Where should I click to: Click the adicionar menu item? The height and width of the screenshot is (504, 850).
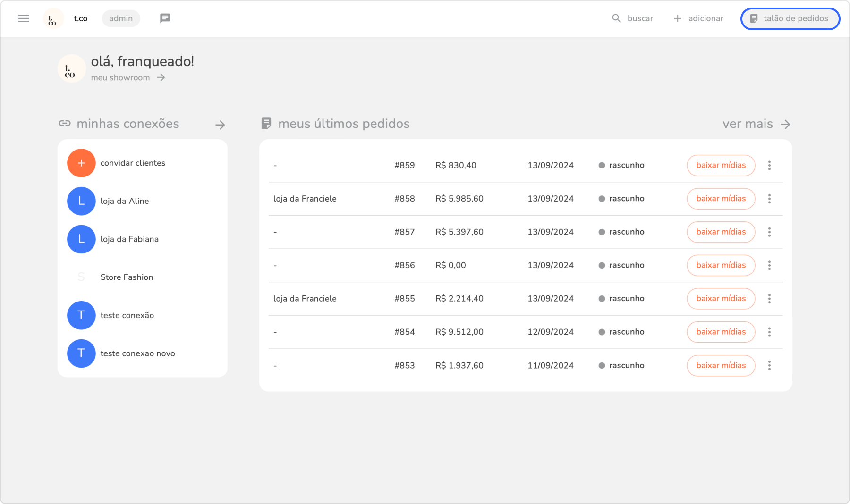[x=698, y=18]
